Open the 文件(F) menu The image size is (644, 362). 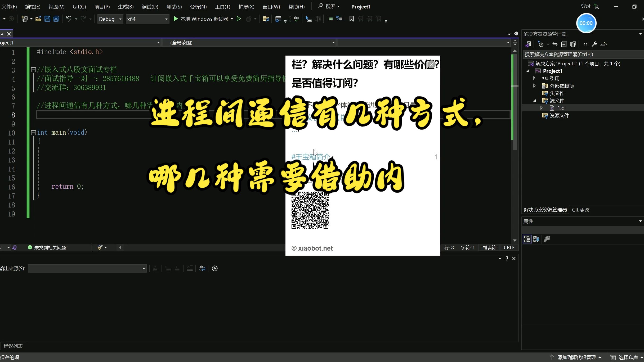pos(9,7)
